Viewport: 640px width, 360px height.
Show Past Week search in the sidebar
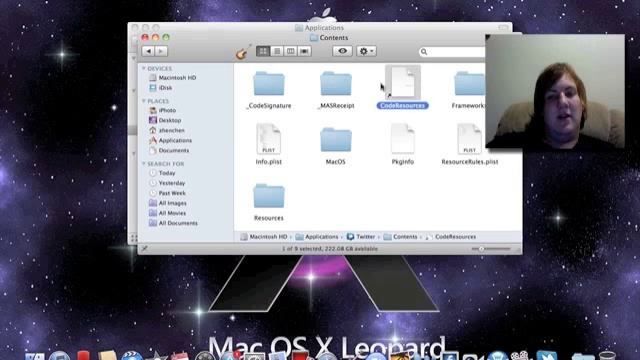167,193
